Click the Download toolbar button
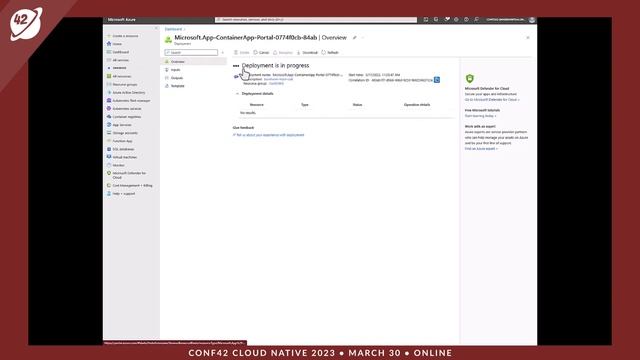This screenshot has height=360, width=640. [x=307, y=53]
